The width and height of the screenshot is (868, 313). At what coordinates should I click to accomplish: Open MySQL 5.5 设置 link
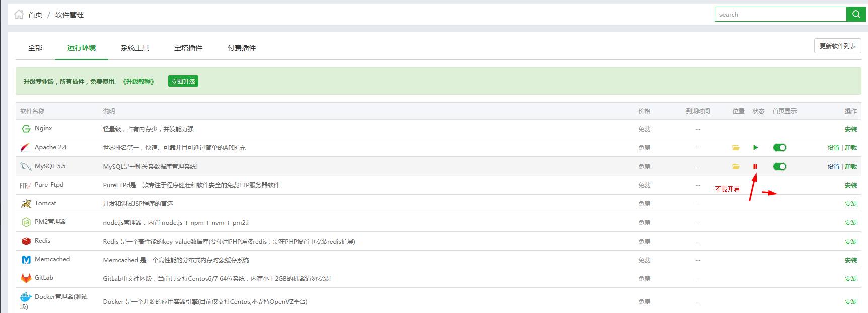pos(834,167)
